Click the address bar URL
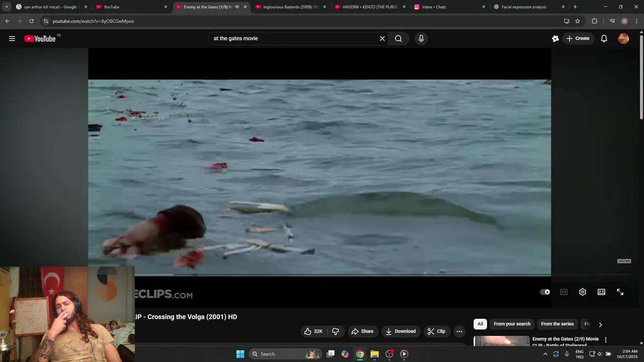Viewport: 644px width, 362px height. pyautogui.click(x=93, y=21)
